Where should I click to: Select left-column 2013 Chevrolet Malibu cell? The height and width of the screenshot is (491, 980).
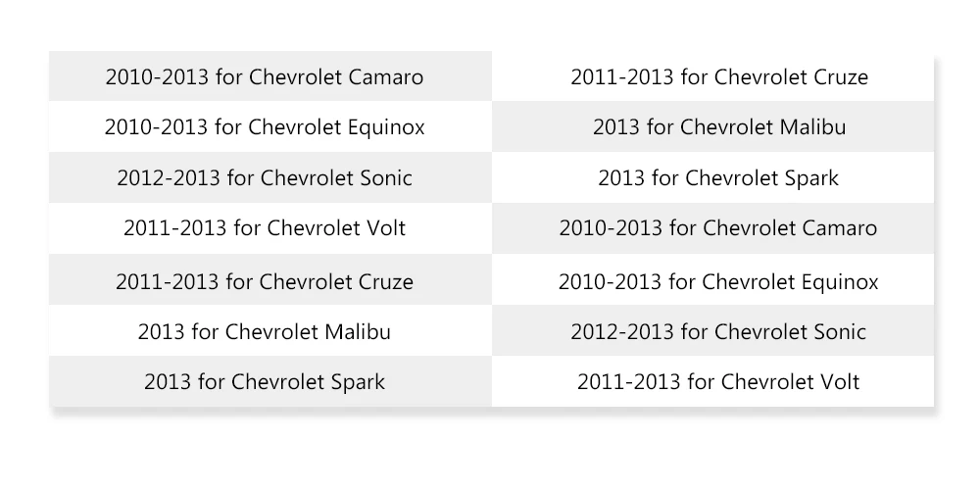point(270,331)
